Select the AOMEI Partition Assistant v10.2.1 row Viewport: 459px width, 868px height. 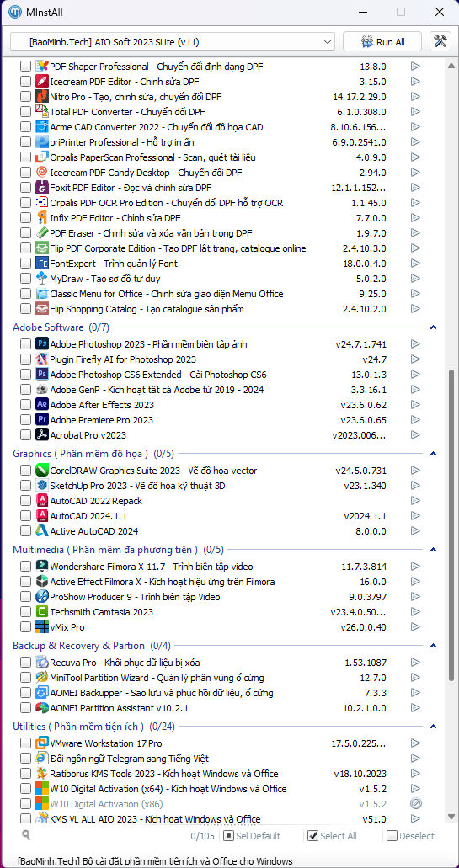[x=221, y=707]
